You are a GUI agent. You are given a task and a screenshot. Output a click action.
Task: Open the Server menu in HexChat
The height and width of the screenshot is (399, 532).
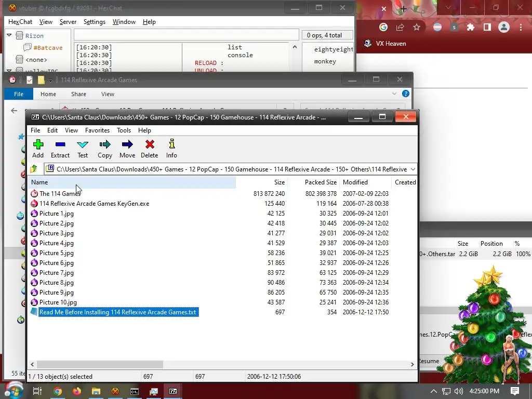[68, 22]
